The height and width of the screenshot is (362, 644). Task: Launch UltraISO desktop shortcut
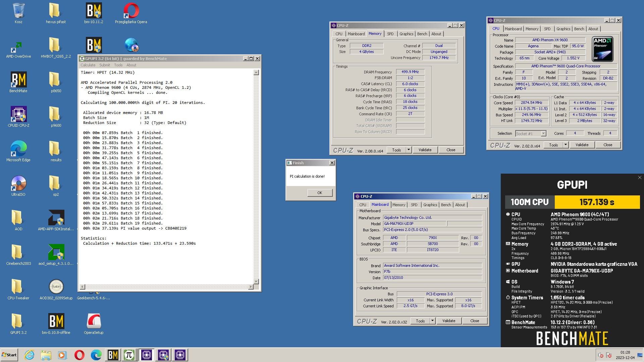point(18,186)
